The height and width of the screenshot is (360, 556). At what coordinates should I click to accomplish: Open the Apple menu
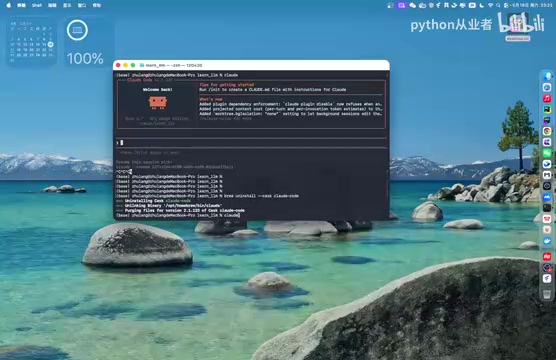click(x=9, y=5)
